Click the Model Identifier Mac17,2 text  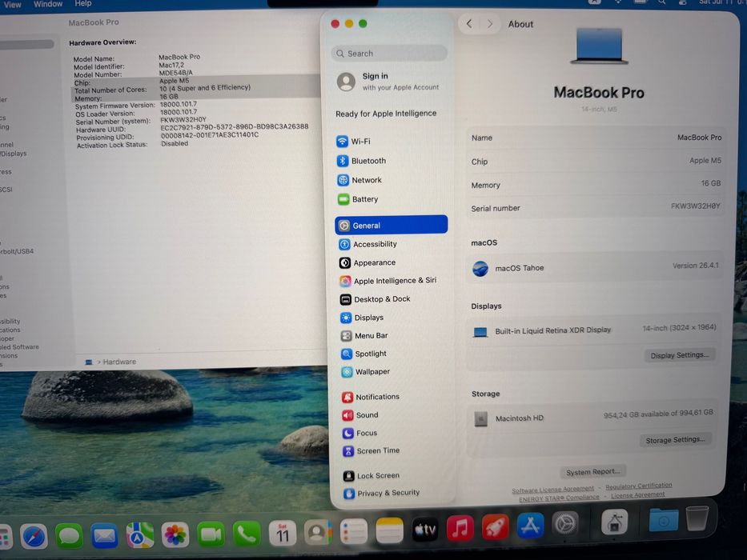(x=171, y=65)
